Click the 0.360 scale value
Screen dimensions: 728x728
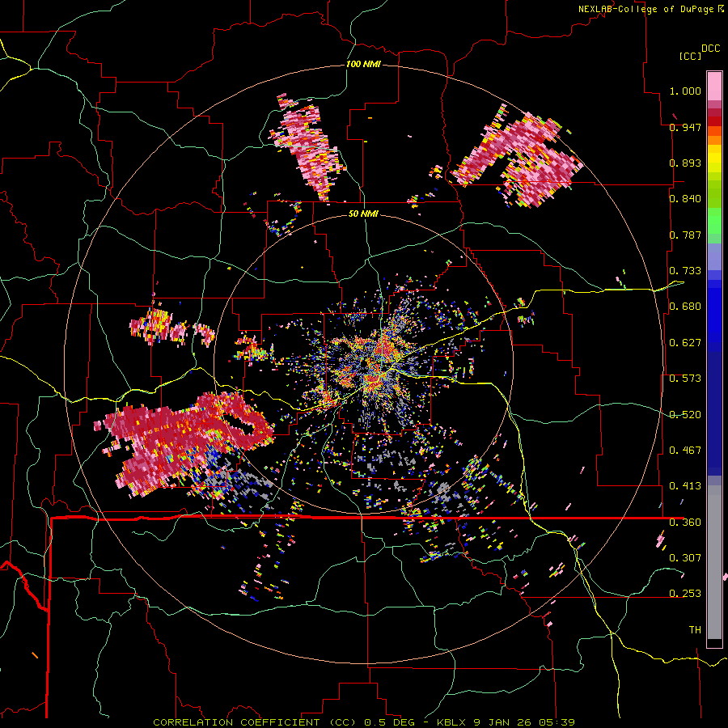pyautogui.click(x=685, y=523)
